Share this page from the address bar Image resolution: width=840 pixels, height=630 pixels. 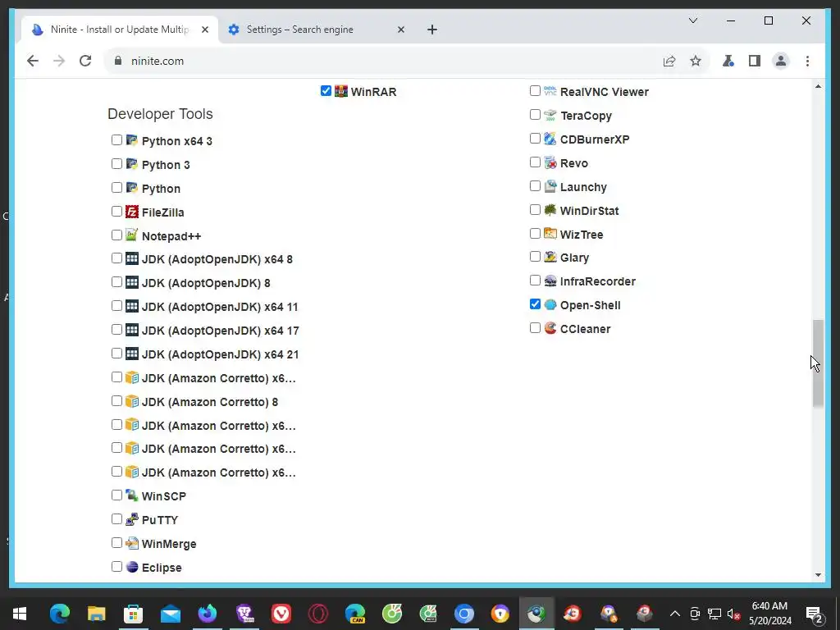[669, 61]
